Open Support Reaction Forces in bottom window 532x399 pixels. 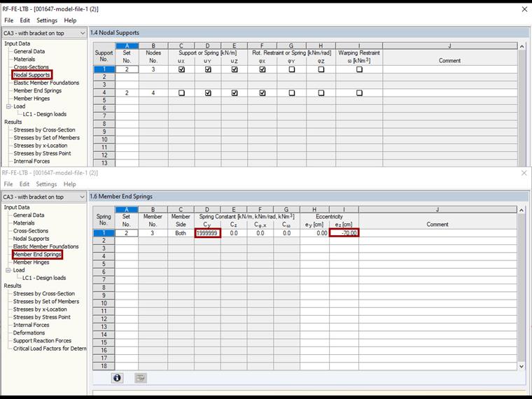pos(43,341)
